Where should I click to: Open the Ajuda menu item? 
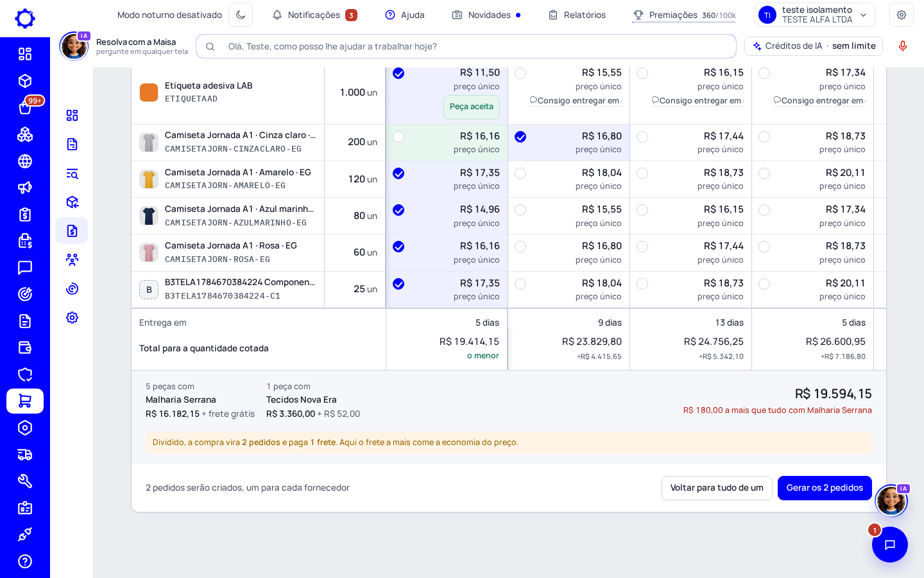pos(405,15)
